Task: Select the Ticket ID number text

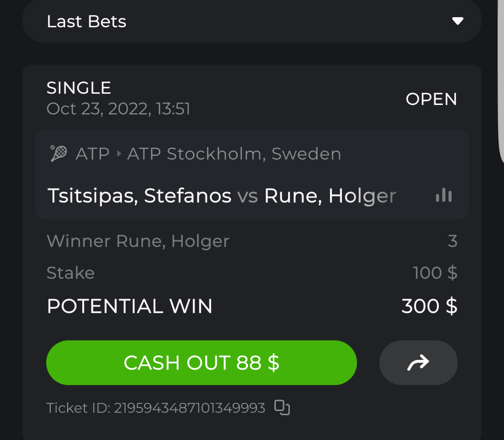Action: click(x=189, y=408)
